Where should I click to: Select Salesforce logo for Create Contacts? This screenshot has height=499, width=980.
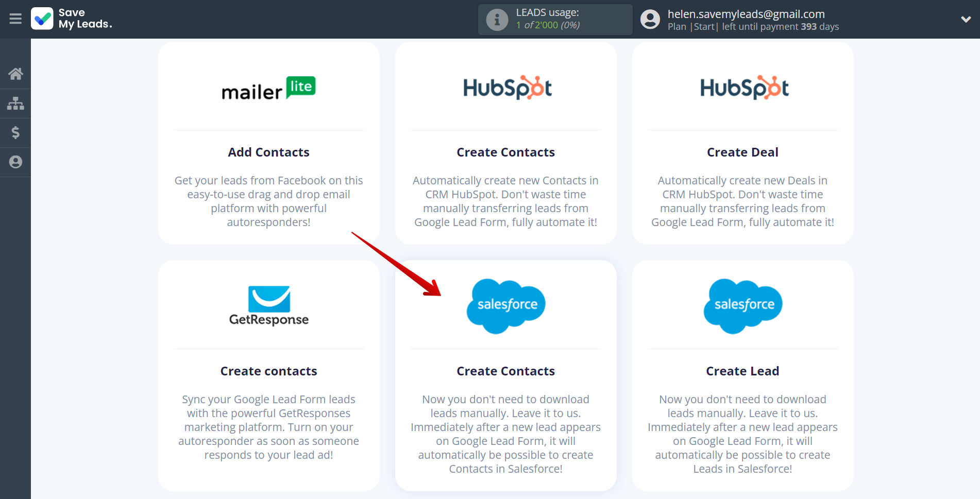506,306
